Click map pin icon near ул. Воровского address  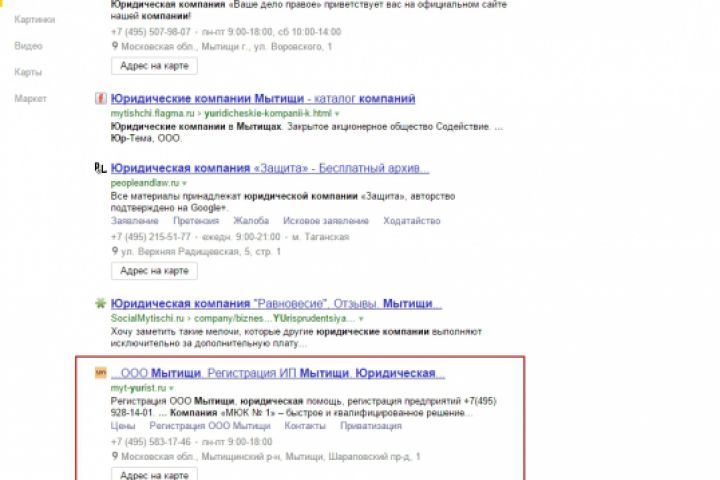[115, 46]
